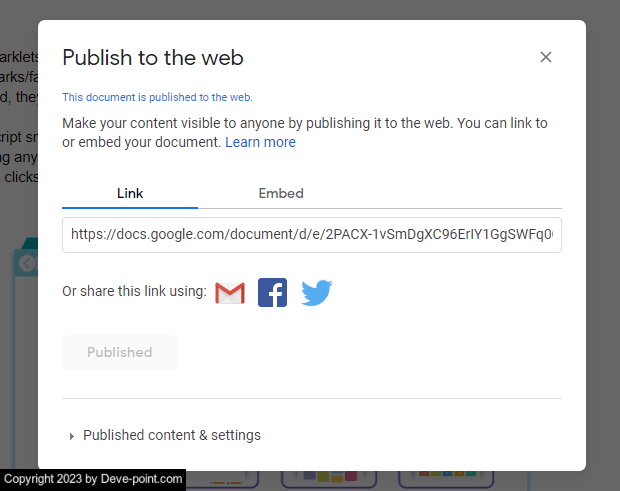Viewport: 620px width, 491px height.
Task: Switch to the Embed tab
Action: tap(281, 193)
